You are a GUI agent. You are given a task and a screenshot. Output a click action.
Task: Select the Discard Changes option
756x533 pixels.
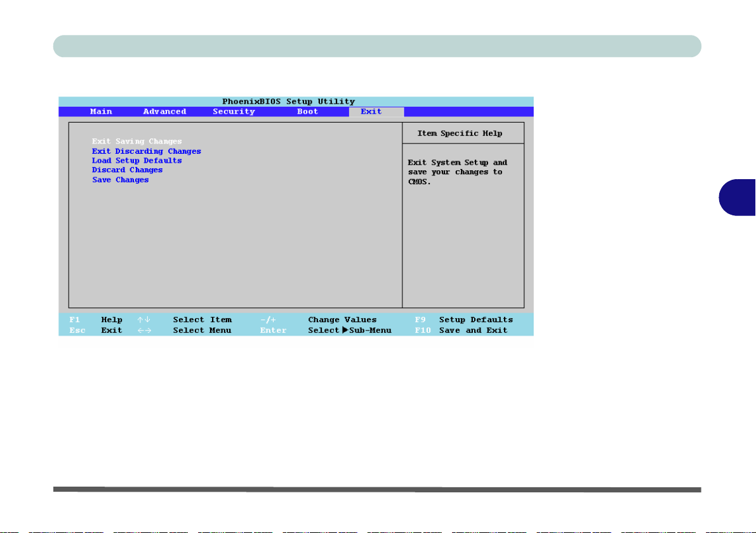tap(128, 170)
